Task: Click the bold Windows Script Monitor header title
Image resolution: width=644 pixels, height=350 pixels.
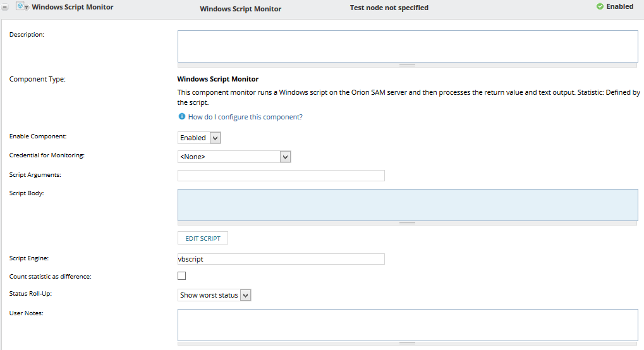Action: click(73, 8)
